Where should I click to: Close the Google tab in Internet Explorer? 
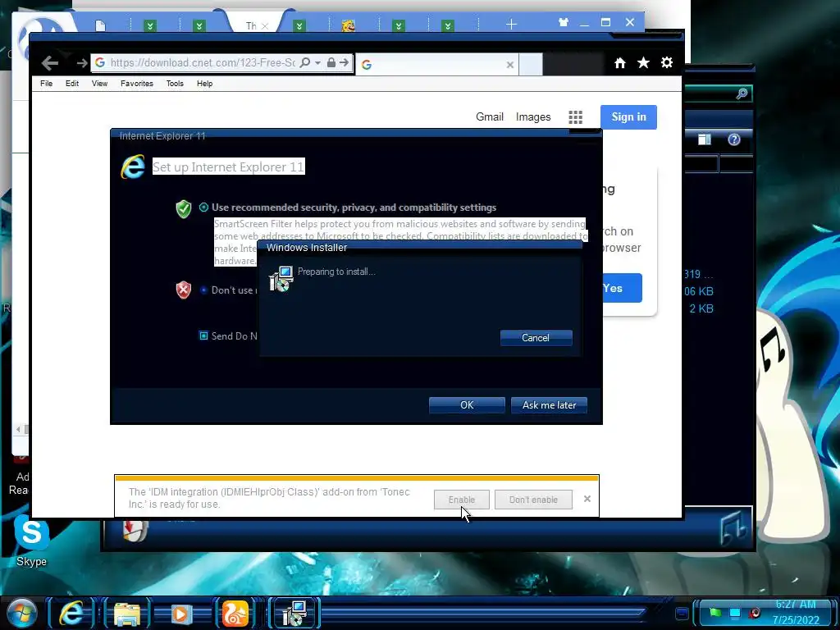510,65
